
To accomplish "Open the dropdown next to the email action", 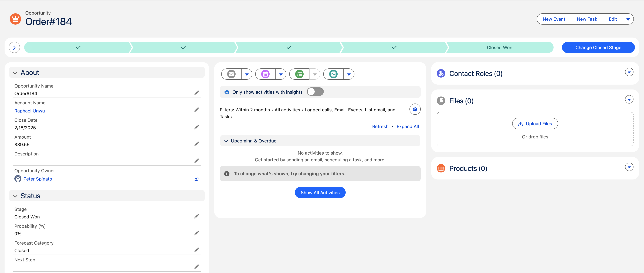I will pos(247,74).
